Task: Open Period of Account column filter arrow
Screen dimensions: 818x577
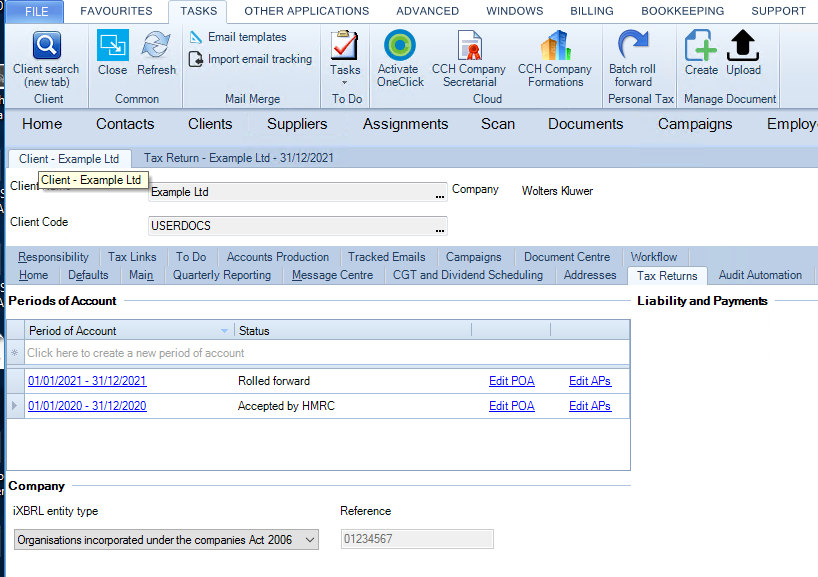Action: [x=224, y=331]
